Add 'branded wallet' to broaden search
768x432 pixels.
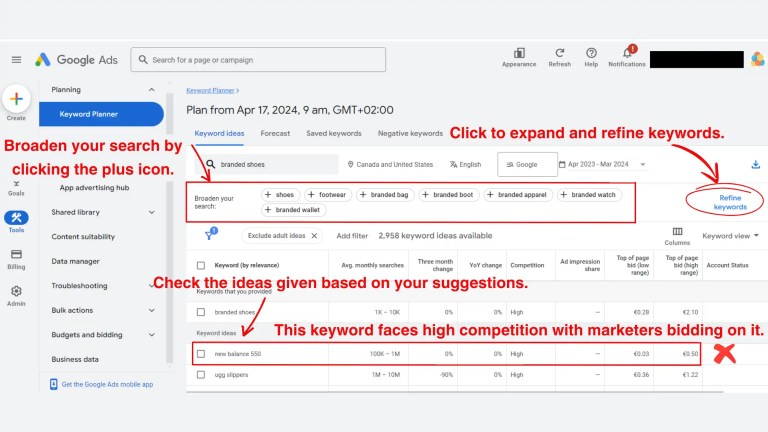click(293, 210)
